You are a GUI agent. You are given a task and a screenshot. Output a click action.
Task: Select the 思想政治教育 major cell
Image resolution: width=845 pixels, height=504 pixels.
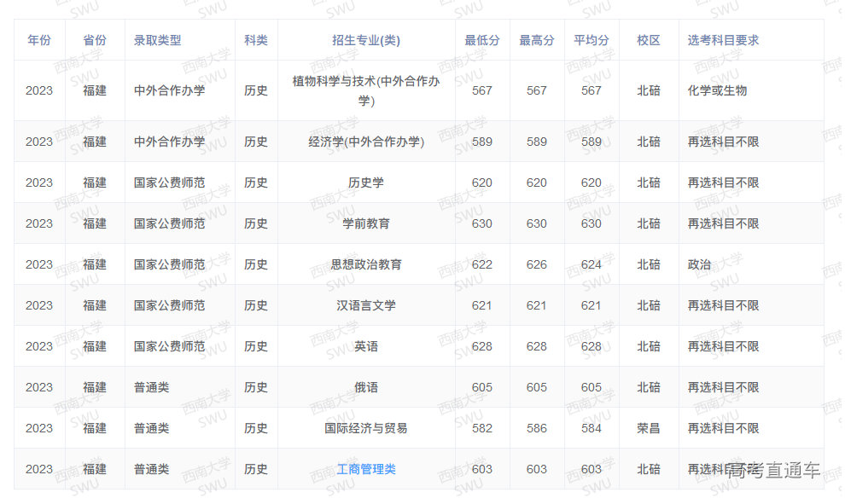click(x=366, y=264)
